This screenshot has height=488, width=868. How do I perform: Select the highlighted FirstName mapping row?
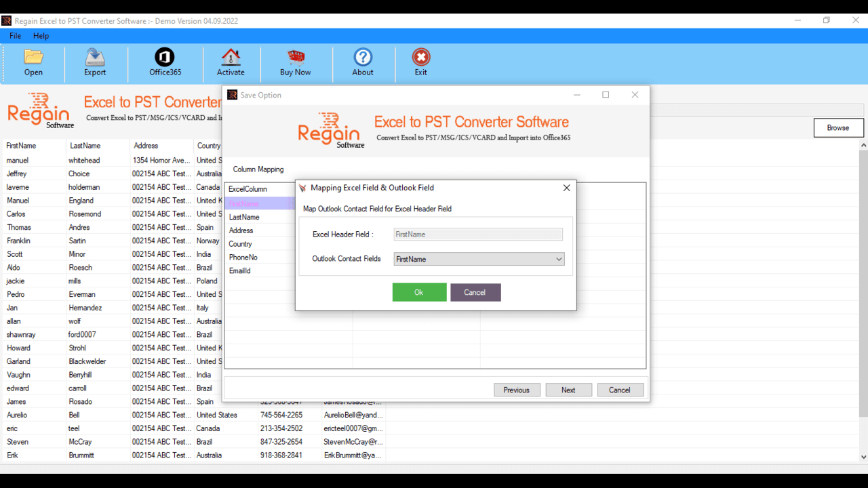pyautogui.click(x=260, y=203)
